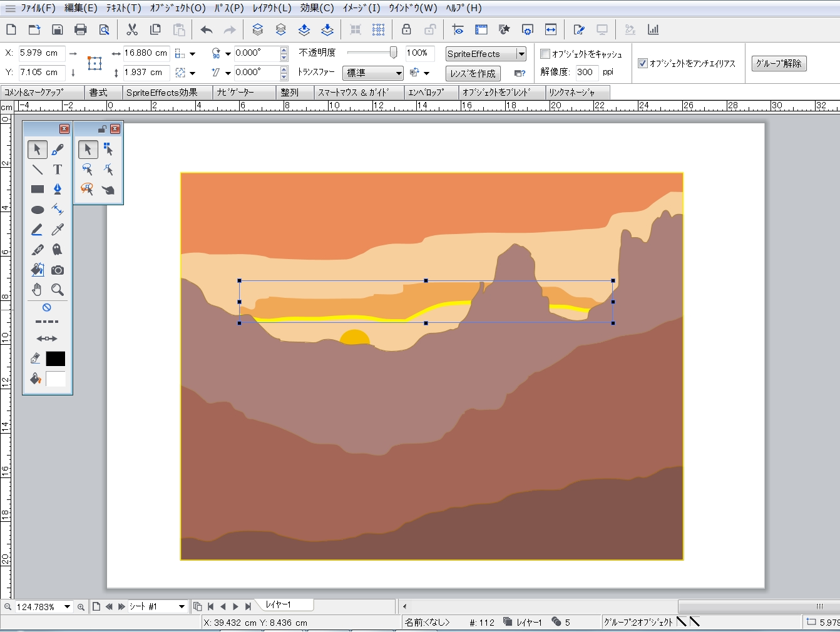Viewport: 840px width, 632px height.
Task: Open the 効果(C) menu
Action: pyautogui.click(x=317, y=8)
